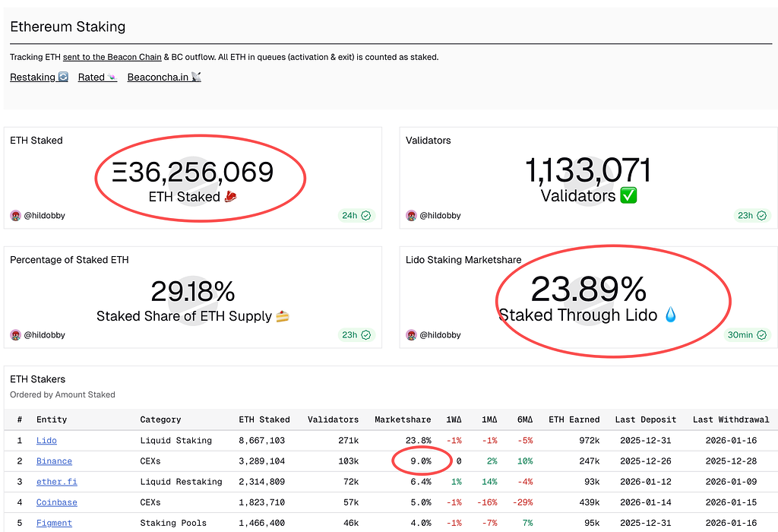Click hildobby avatar in Percentage of Staked ETH card
This screenshot has height=532, width=778.
click(15, 335)
